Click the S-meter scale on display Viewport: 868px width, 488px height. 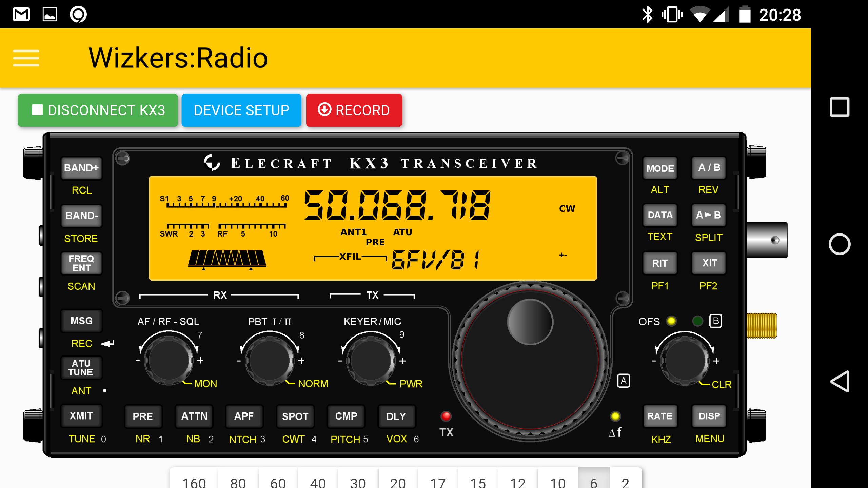pyautogui.click(x=224, y=201)
